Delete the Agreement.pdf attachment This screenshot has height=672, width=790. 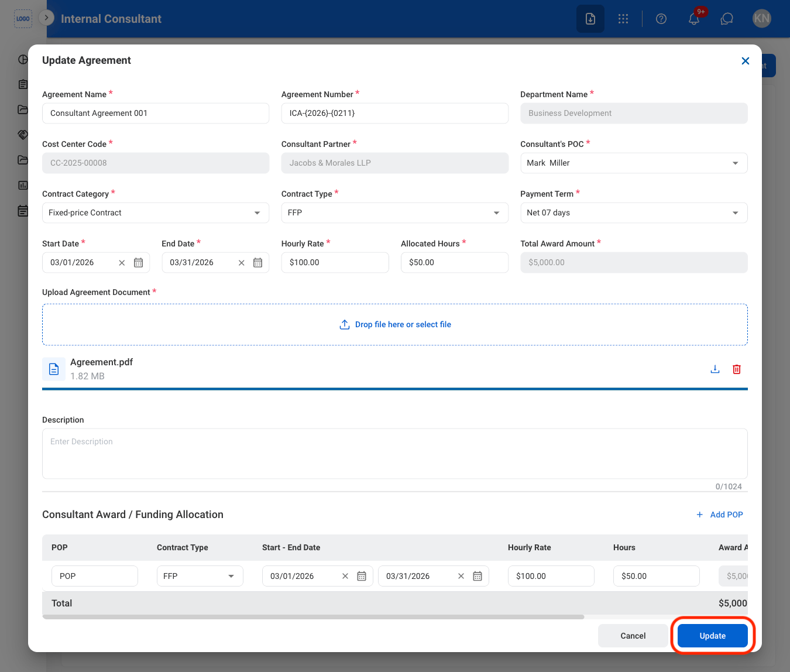tap(737, 369)
